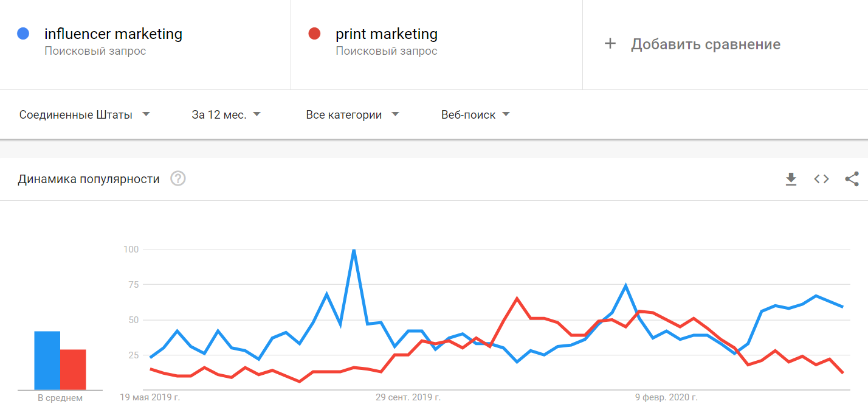Screen dimensions: 868x418
Task: Click the 9 февр. 2020 г. axis label
Action: [x=666, y=397]
